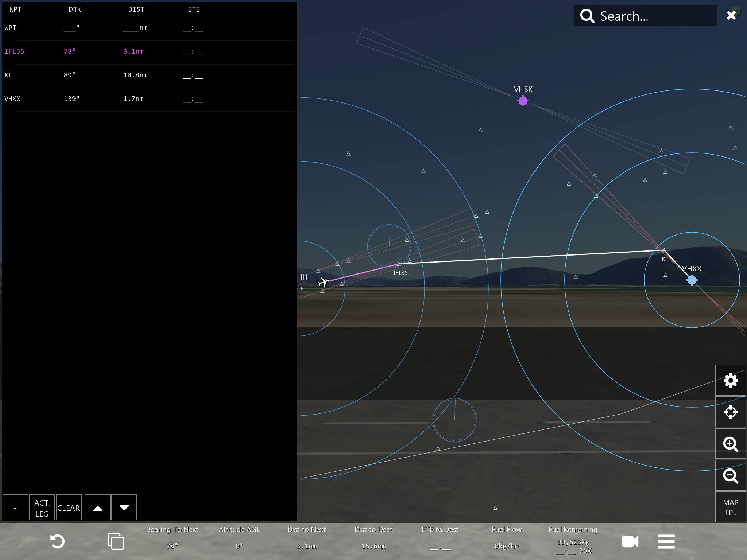The height and width of the screenshot is (560, 747).
Task: Click the reset/undo circular arrow icon
Action: point(57,541)
